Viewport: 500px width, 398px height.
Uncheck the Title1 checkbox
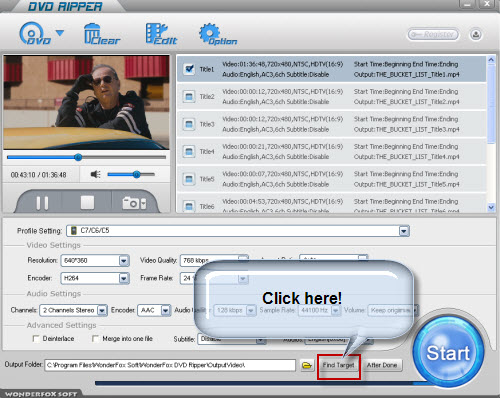tap(189, 69)
